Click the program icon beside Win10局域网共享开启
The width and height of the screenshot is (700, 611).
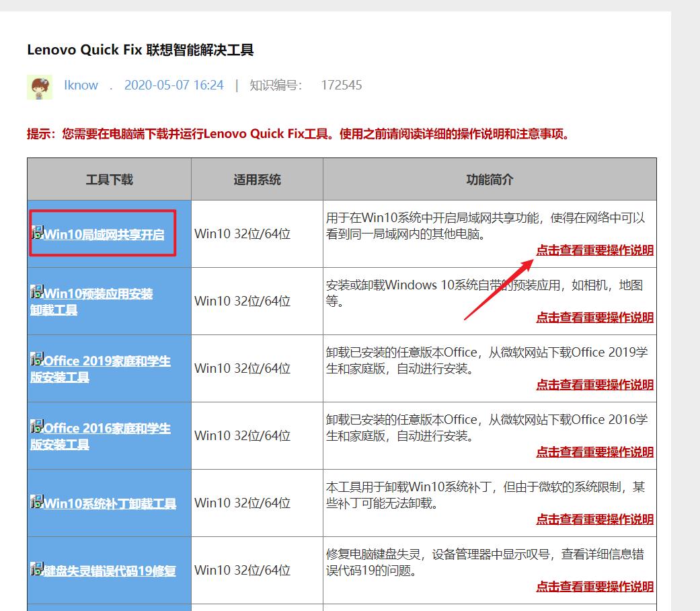37,232
